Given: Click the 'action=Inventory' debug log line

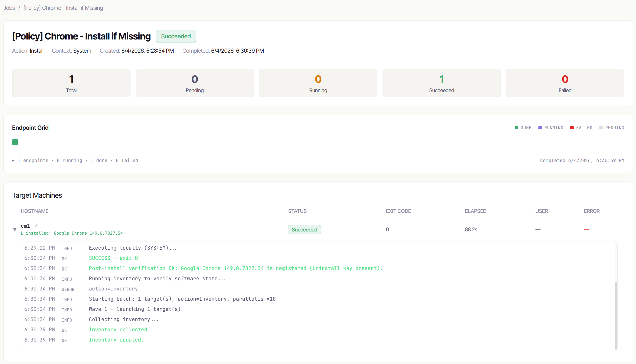Looking at the screenshot, I should (x=113, y=289).
